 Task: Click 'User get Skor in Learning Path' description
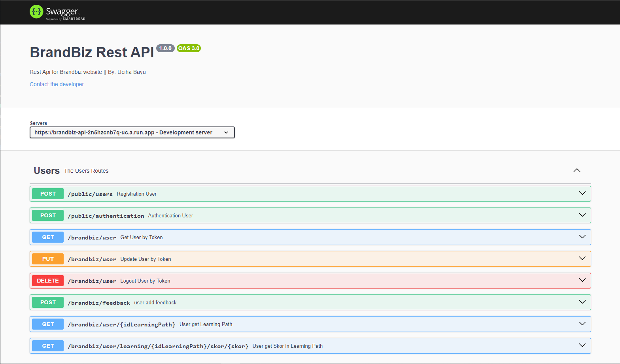click(x=287, y=346)
